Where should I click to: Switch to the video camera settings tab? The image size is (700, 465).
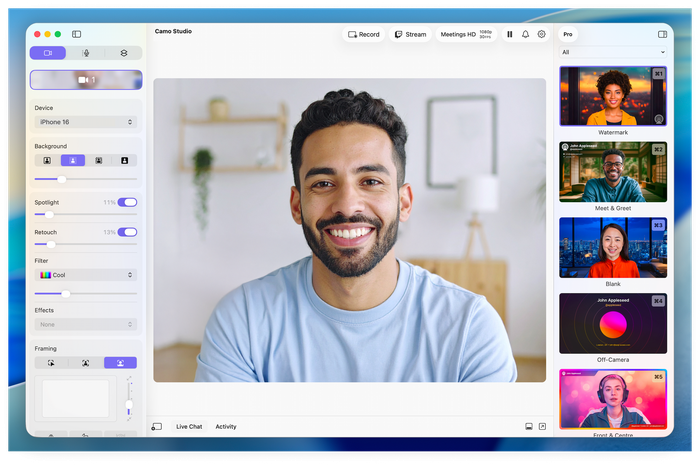[48, 53]
